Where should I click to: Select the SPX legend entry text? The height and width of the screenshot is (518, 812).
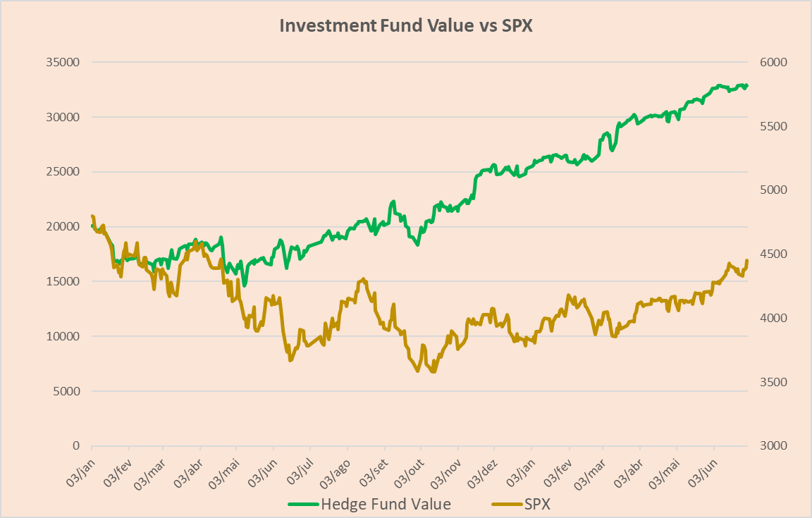coord(537,504)
